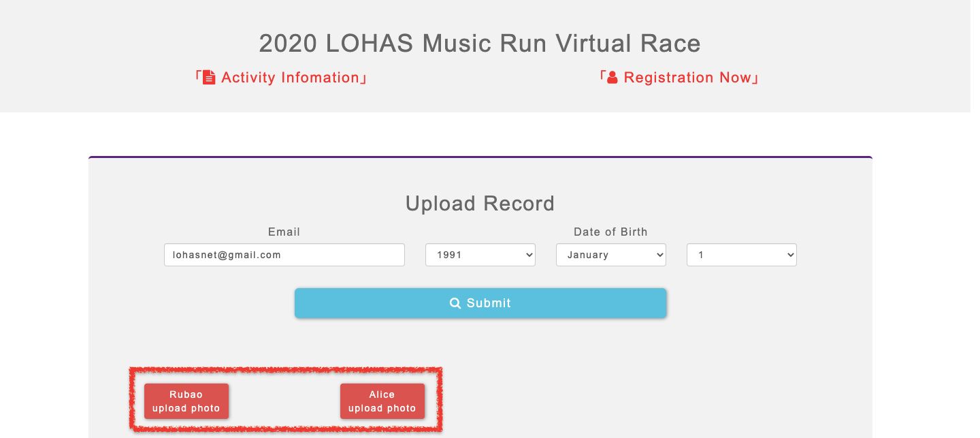Click Rubao upload photo button

click(x=186, y=401)
